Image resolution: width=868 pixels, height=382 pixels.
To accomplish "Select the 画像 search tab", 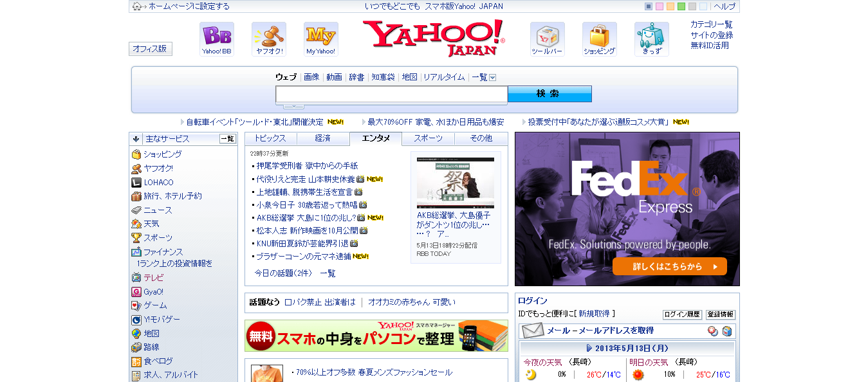I will coord(311,77).
